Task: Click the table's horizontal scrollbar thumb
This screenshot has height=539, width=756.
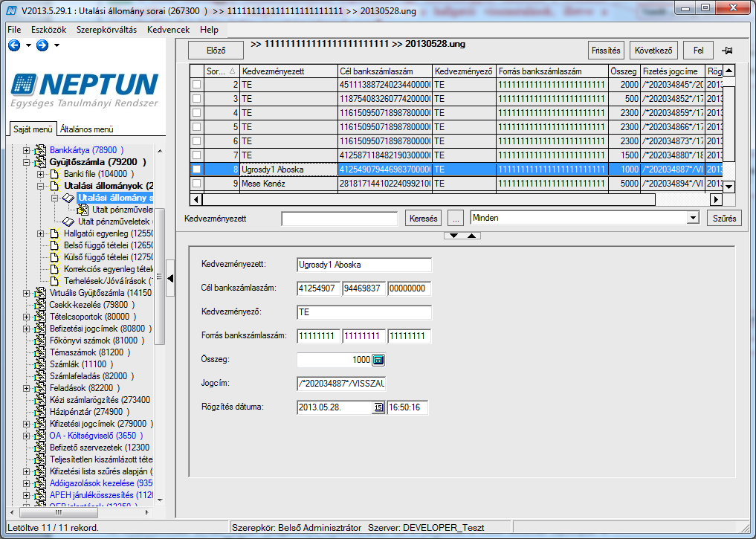Action: click(429, 199)
